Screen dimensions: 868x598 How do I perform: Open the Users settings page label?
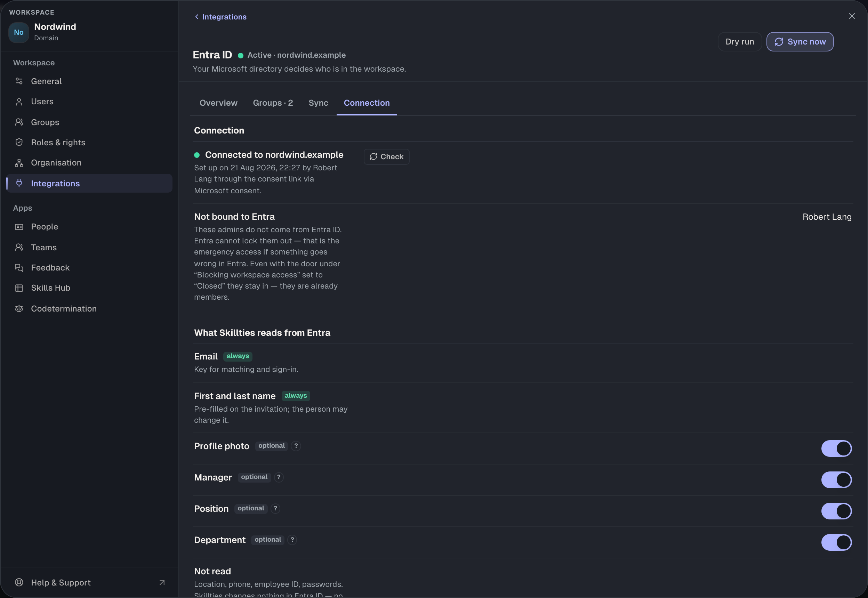[42, 102]
